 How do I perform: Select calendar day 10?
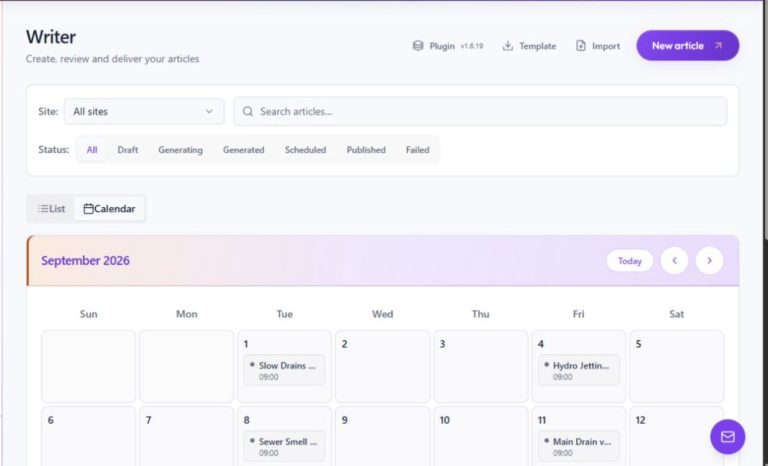coord(480,436)
